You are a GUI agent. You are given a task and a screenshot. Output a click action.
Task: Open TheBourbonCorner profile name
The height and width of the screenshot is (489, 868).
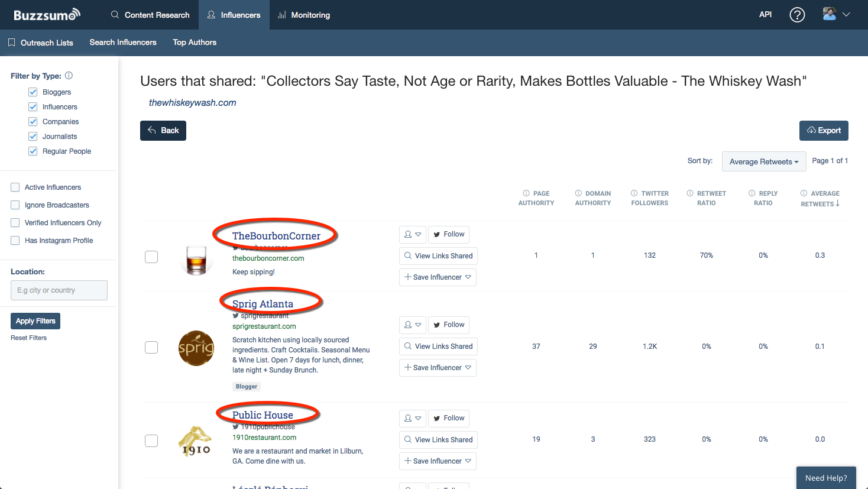276,236
